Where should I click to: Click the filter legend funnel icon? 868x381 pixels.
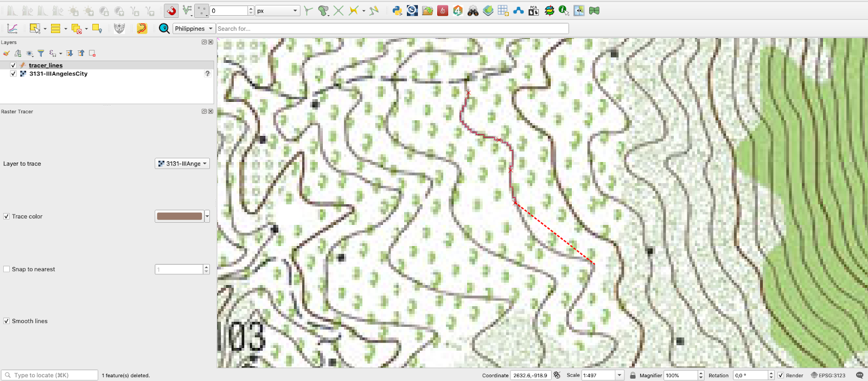click(x=41, y=53)
